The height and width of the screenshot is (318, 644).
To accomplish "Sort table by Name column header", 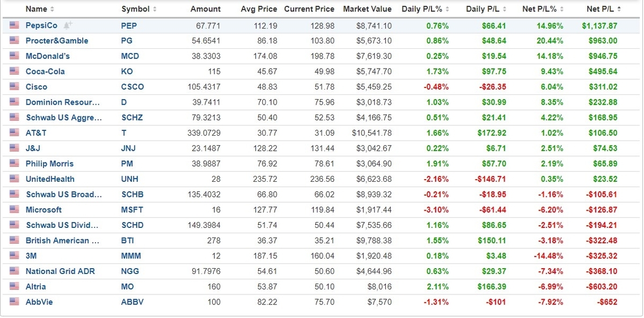I will (40, 9).
